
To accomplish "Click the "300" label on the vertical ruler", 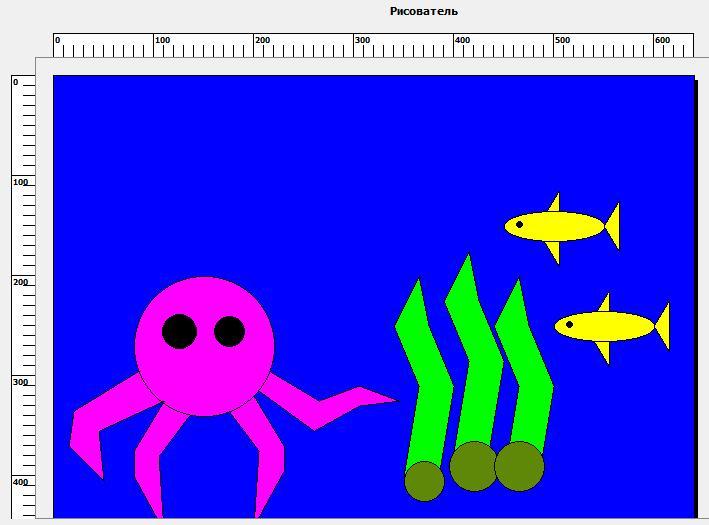I will click(x=20, y=382).
